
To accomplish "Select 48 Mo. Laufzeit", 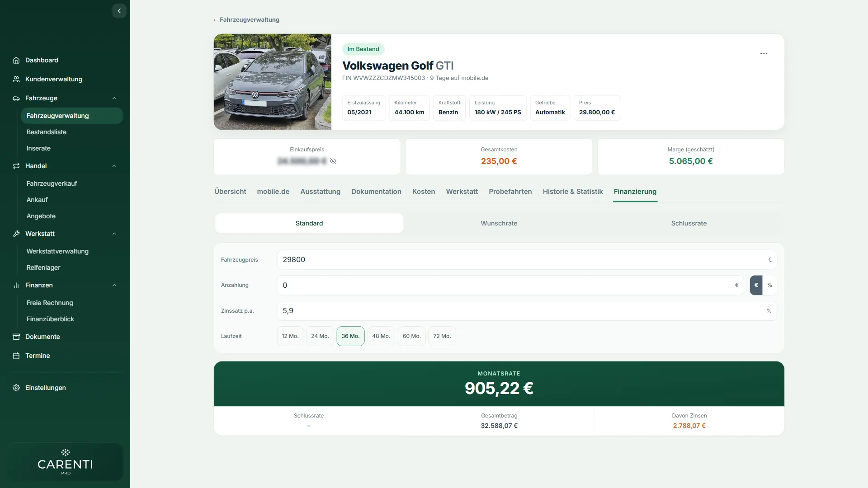I will click(x=381, y=336).
